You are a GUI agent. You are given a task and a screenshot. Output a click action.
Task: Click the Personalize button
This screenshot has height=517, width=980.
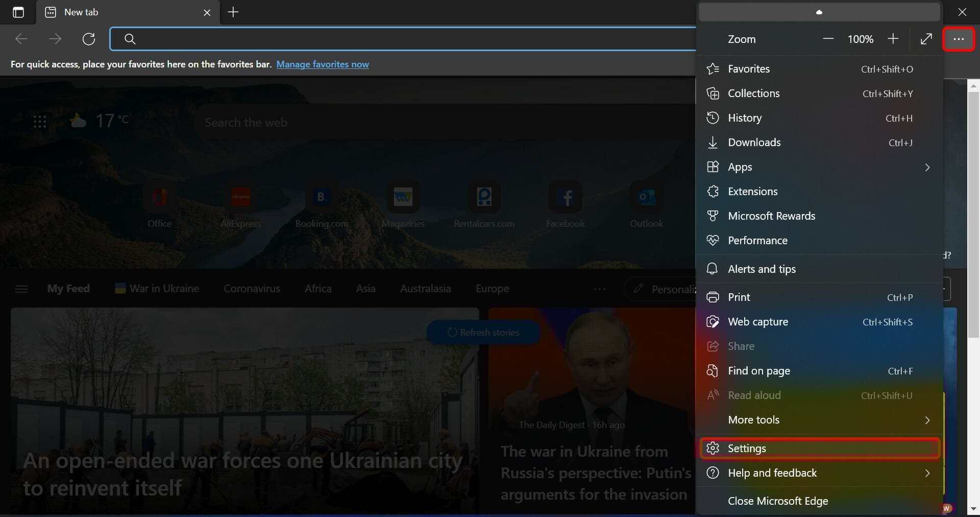(x=660, y=289)
